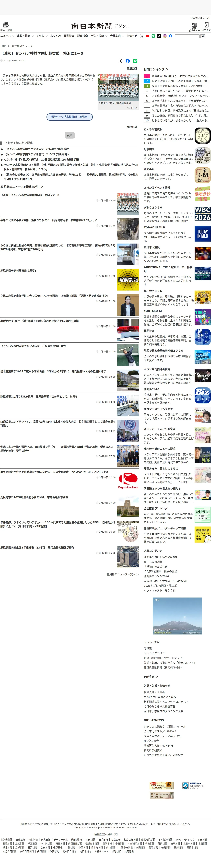
Task: Open the 記事検索 menu item
Action: click(83, 36)
